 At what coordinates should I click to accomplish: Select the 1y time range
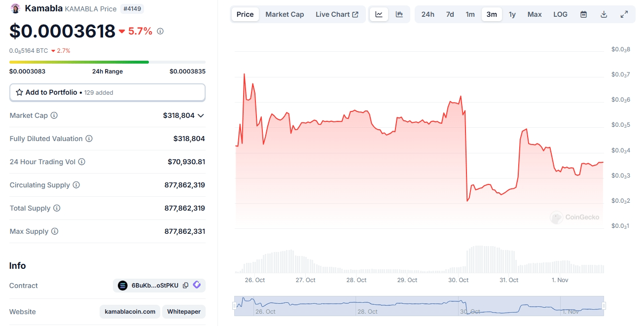pyautogui.click(x=512, y=14)
